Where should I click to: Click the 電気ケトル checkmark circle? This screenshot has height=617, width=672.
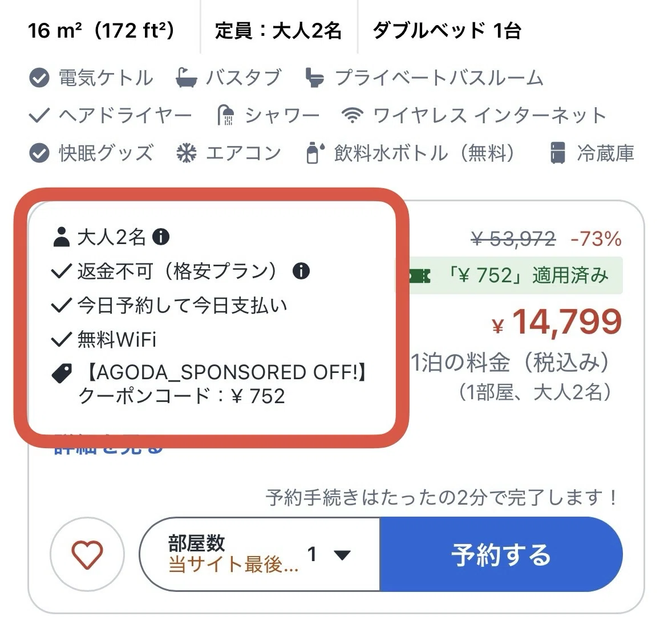coord(39,78)
